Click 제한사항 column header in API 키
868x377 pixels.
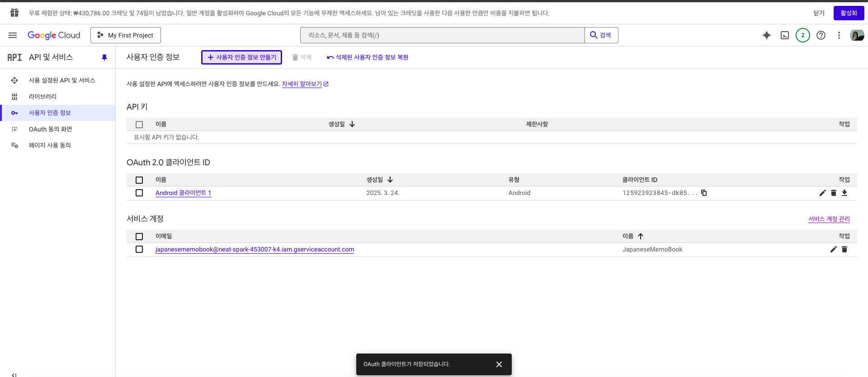coord(537,124)
